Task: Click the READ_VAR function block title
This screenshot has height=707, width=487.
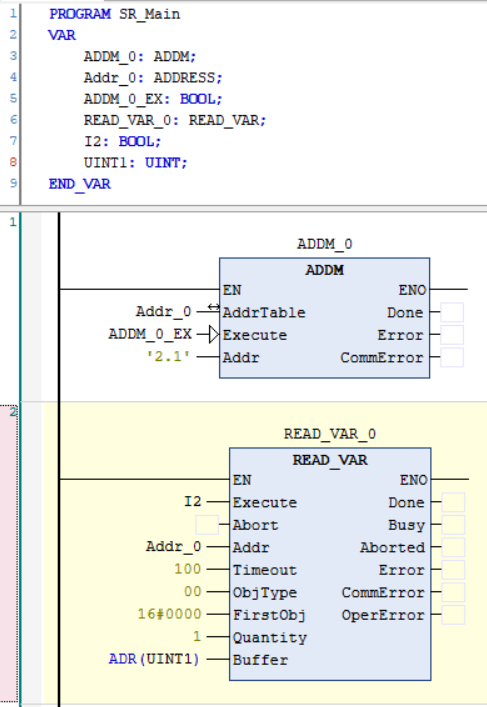Action: coord(330,460)
